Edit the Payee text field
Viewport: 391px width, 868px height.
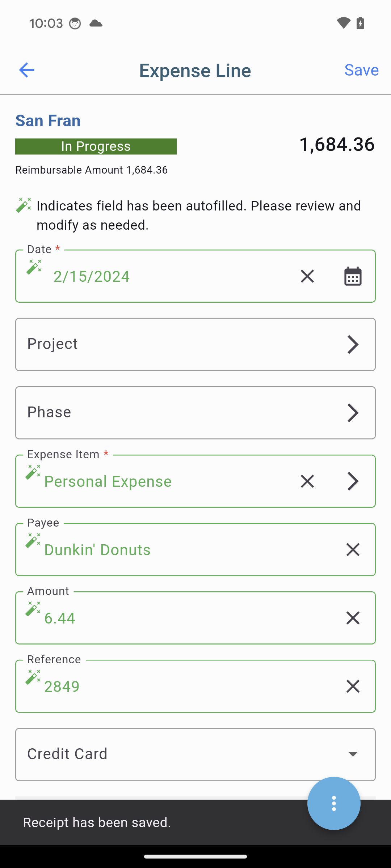pyautogui.click(x=181, y=550)
